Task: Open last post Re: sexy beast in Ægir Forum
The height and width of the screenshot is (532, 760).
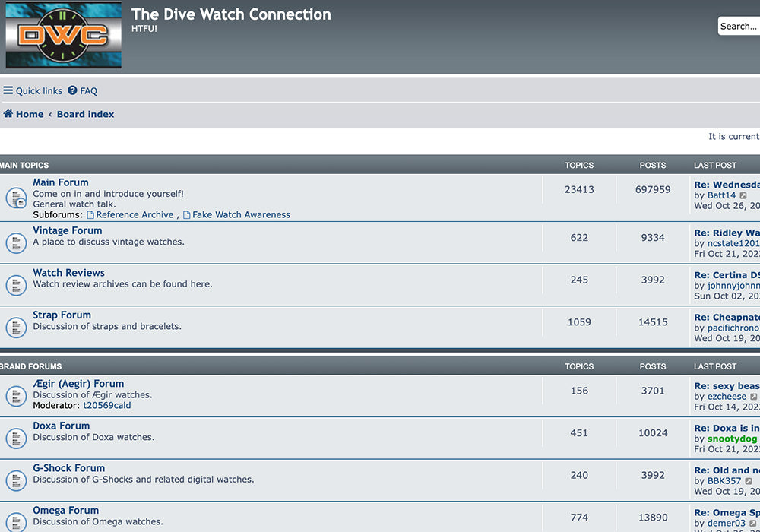Action: tap(727, 385)
